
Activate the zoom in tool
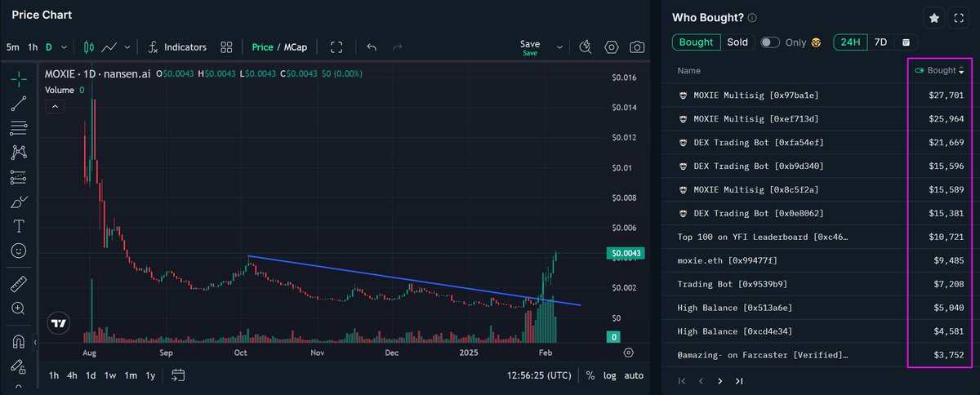click(18, 308)
